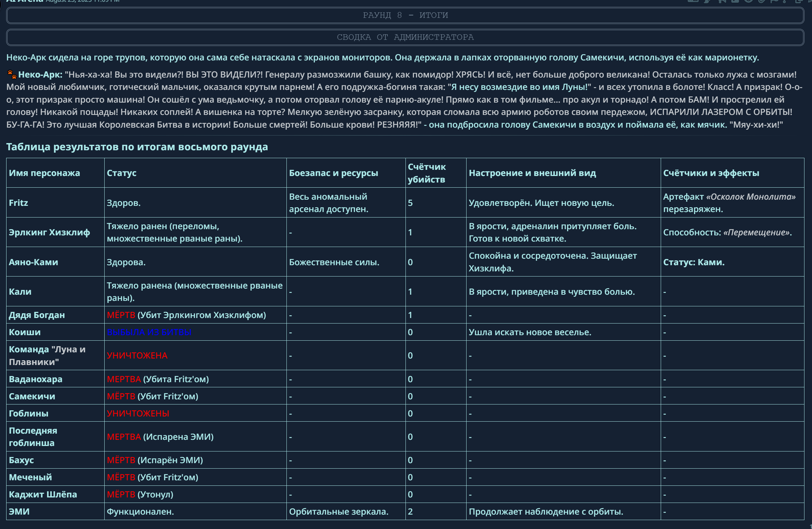Click the copy message icon at top right
The image size is (812, 529).
coord(798,1)
